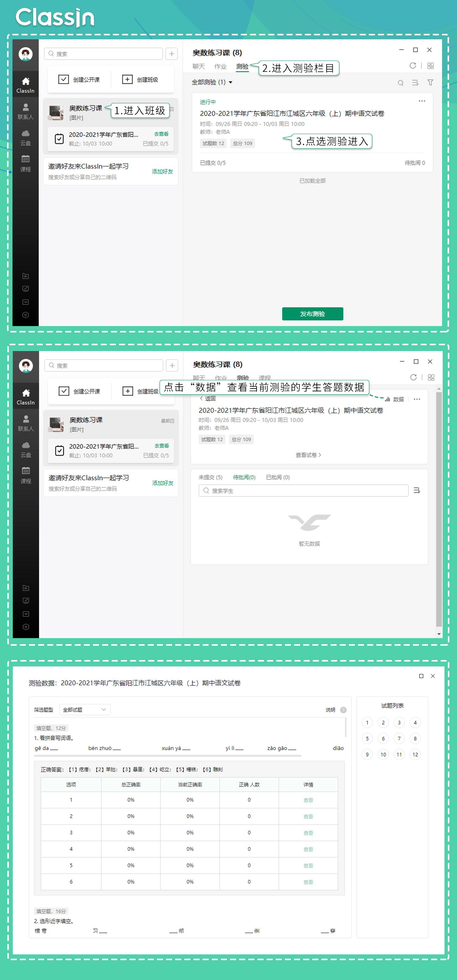Click the vertical scrollbar in the quiz detail window
This screenshot has height=980, width=457.
(439, 508)
